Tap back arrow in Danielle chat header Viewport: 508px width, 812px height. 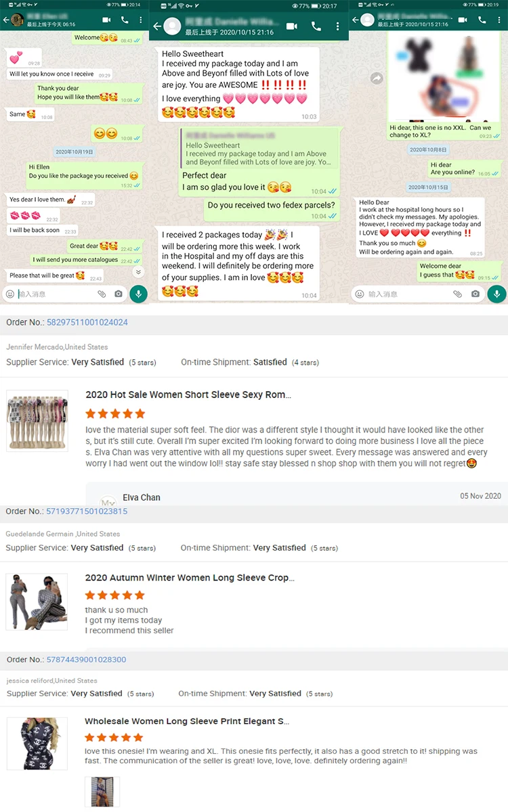157,26
